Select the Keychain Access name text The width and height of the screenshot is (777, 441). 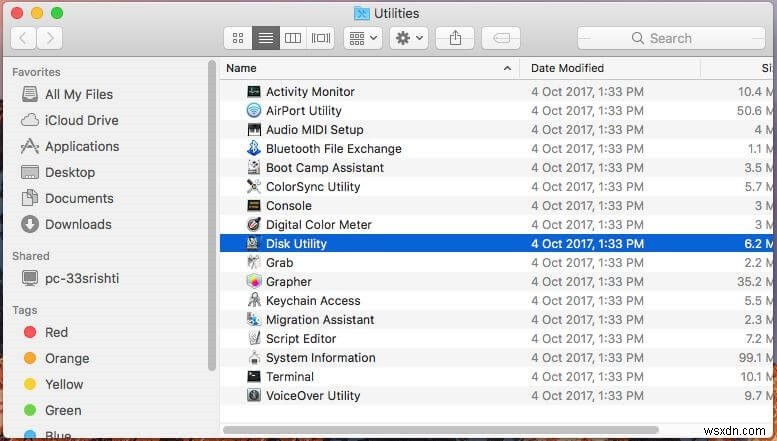pos(313,301)
